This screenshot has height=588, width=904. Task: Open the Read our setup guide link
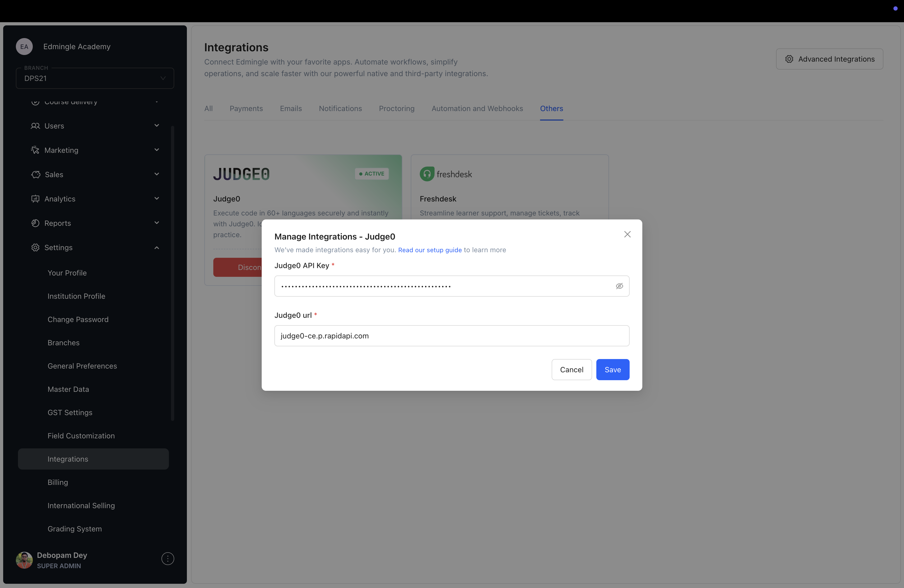click(430, 250)
